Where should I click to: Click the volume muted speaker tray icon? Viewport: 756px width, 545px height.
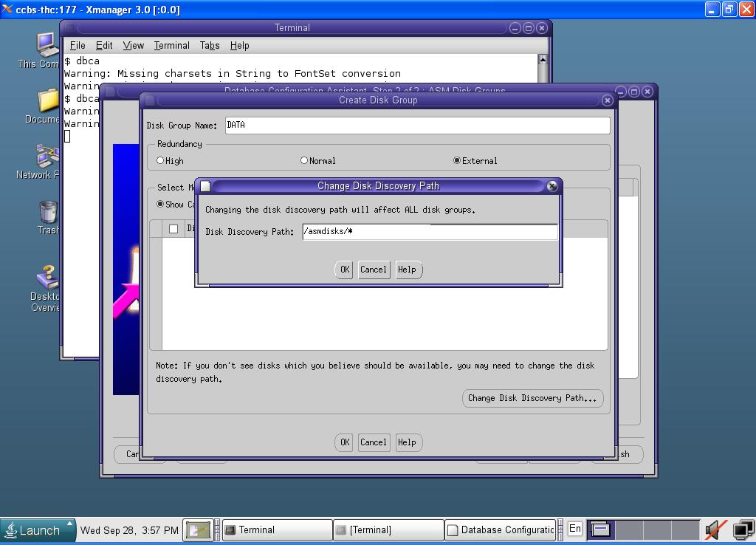tap(715, 529)
